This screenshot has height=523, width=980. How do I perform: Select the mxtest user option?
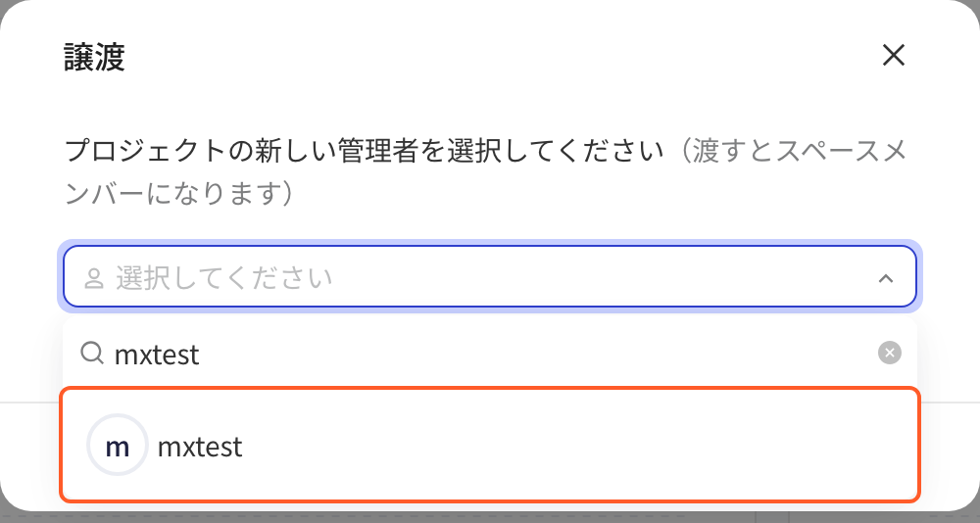(x=490, y=445)
